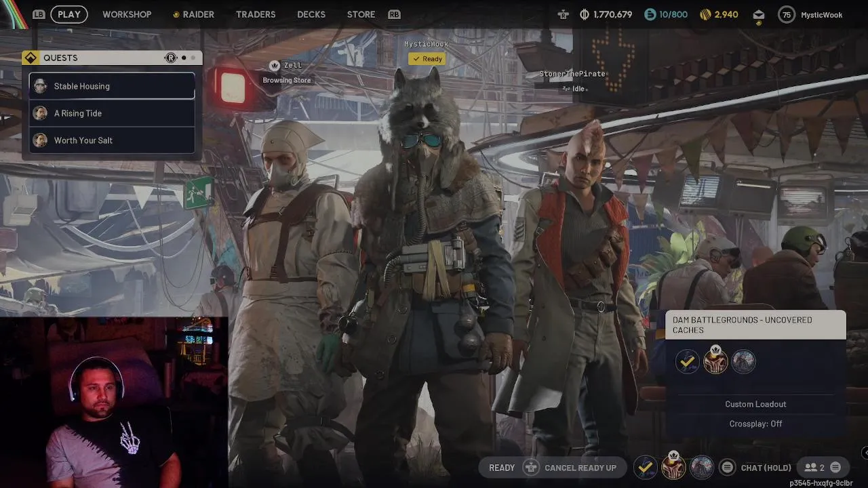Image resolution: width=868 pixels, height=488 pixels.
Task: Click the Stable Housing quest giver portrait
Action: [x=41, y=86]
